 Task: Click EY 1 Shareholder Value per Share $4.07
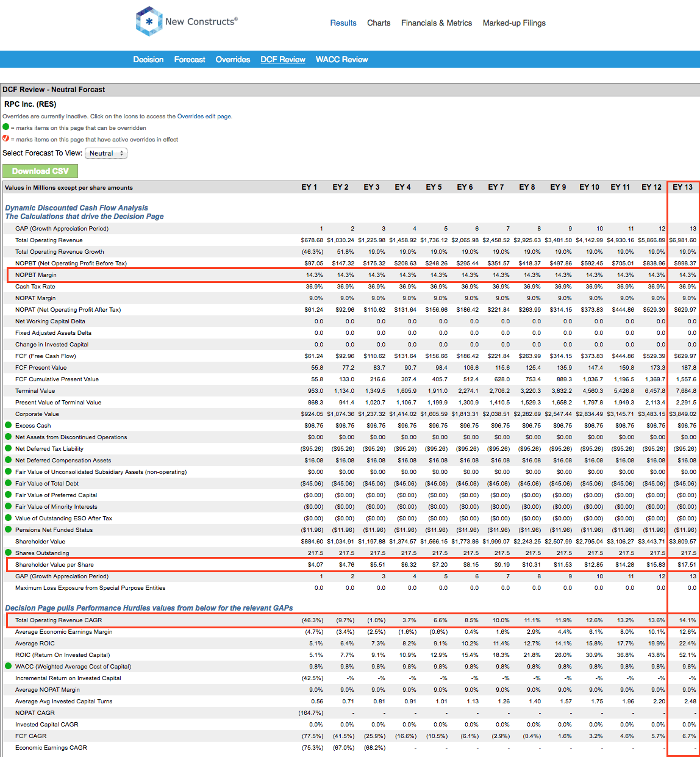315,564
